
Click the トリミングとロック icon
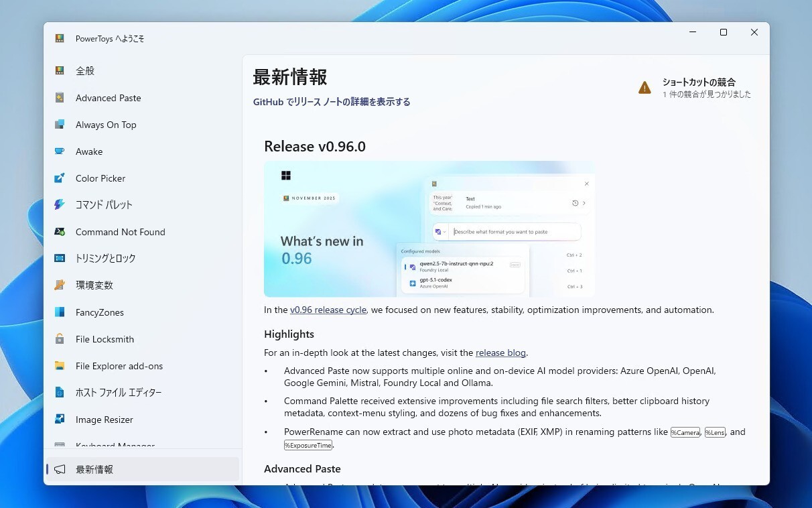(x=60, y=258)
